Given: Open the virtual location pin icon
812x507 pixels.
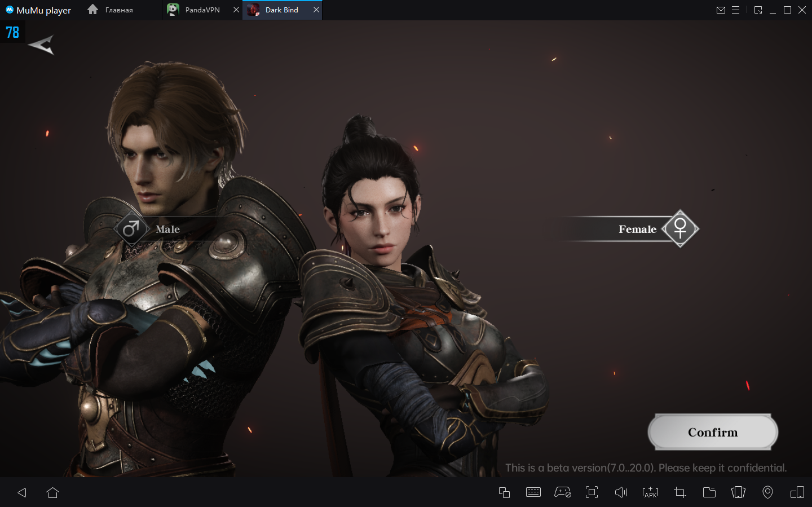Looking at the screenshot, I should 767,492.
